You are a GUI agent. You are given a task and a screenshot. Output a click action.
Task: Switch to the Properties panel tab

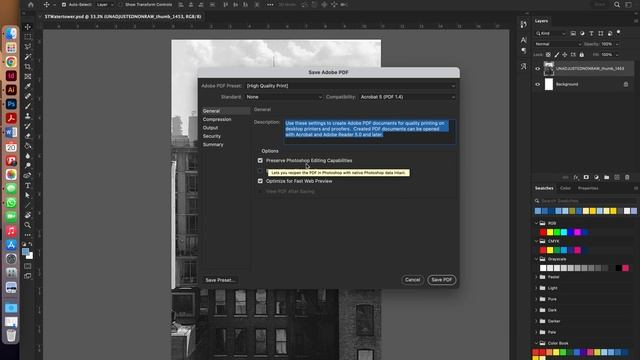point(588,188)
